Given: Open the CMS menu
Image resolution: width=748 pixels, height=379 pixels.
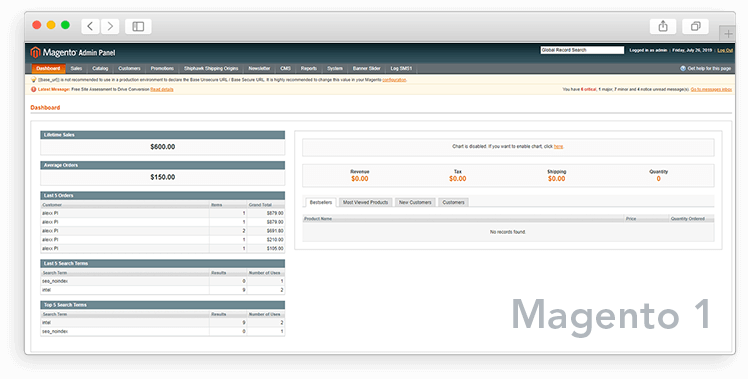Looking at the screenshot, I should click(x=285, y=68).
